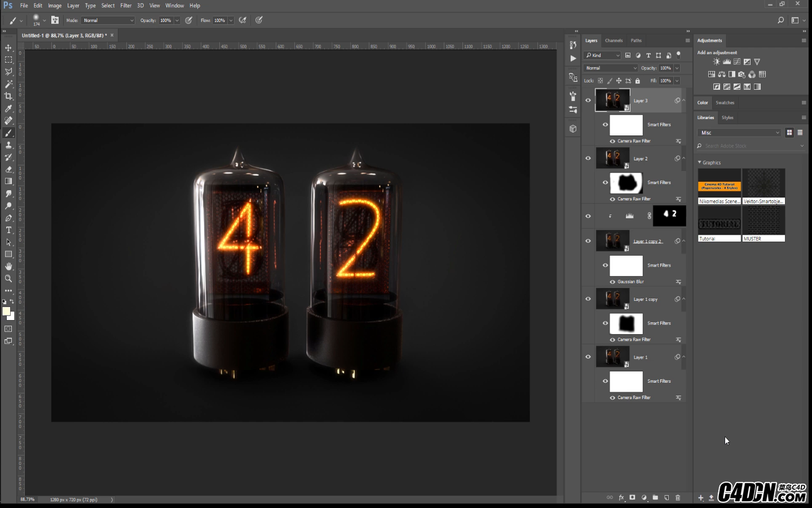Expand the brush Mode dropdown in options bar

pos(108,20)
